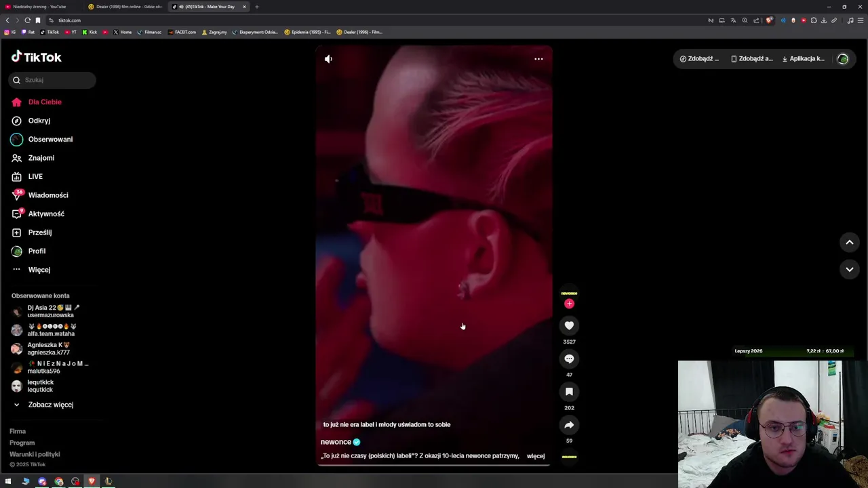
Task: Open League of Legends from the taskbar
Action: [x=108, y=481]
